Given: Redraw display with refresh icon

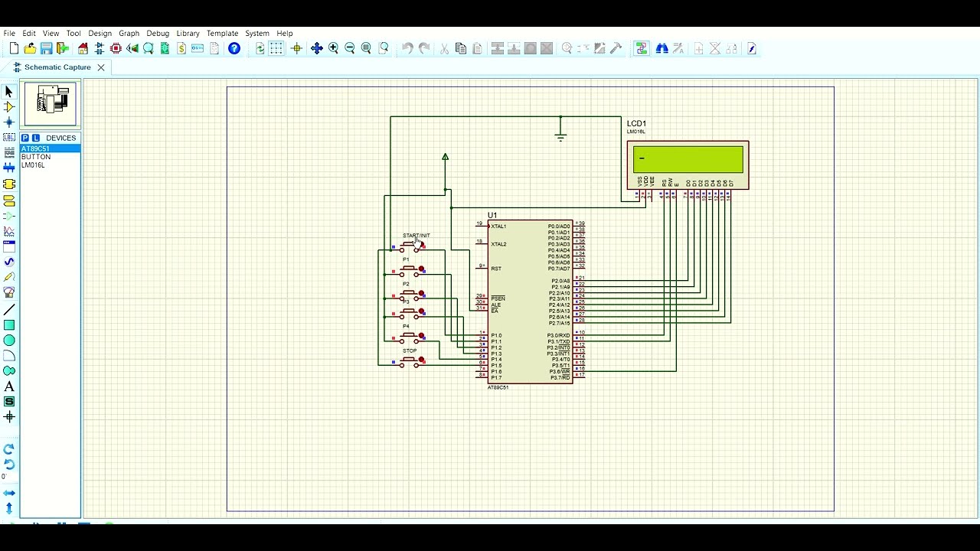Looking at the screenshot, I should click(x=260, y=48).
